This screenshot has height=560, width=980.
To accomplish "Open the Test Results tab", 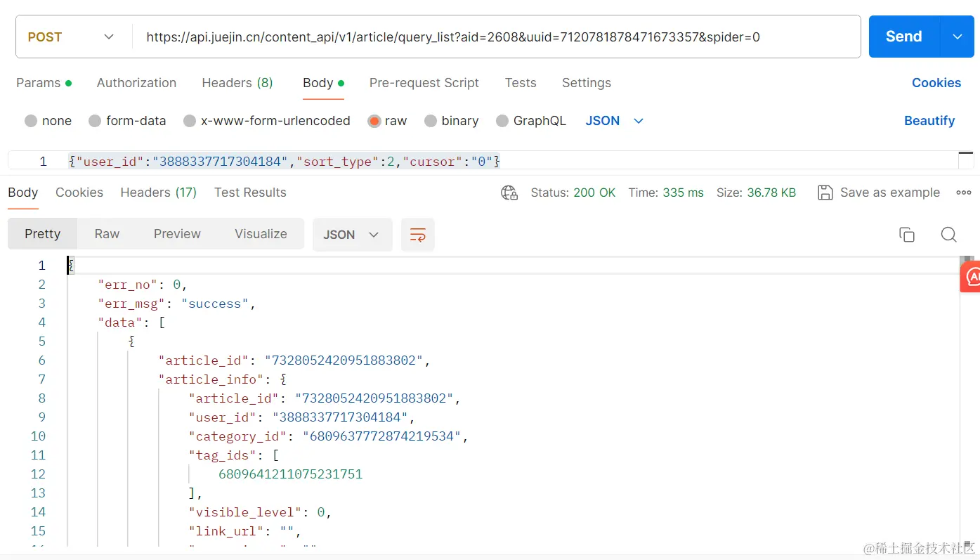I will (x=250, y=193).
